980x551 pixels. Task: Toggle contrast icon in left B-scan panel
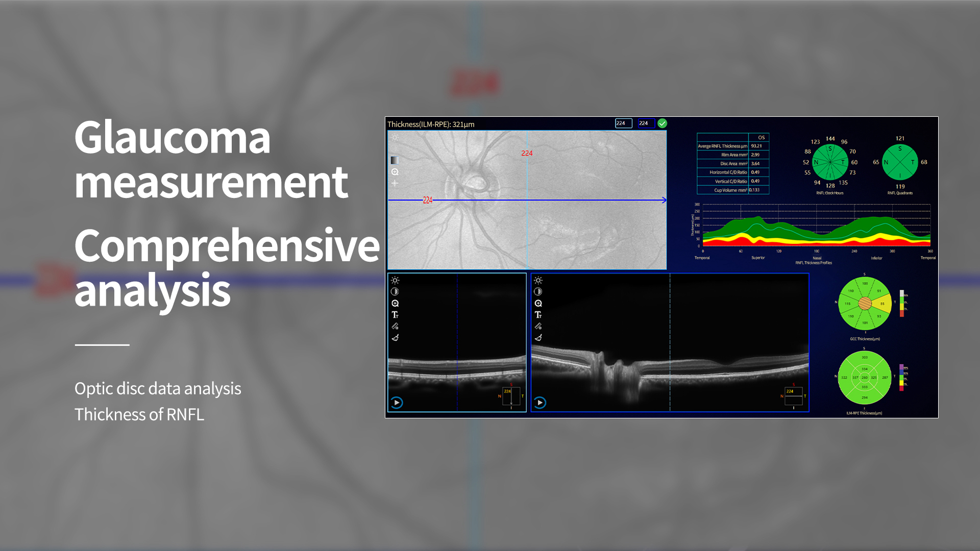coord(395,292)
